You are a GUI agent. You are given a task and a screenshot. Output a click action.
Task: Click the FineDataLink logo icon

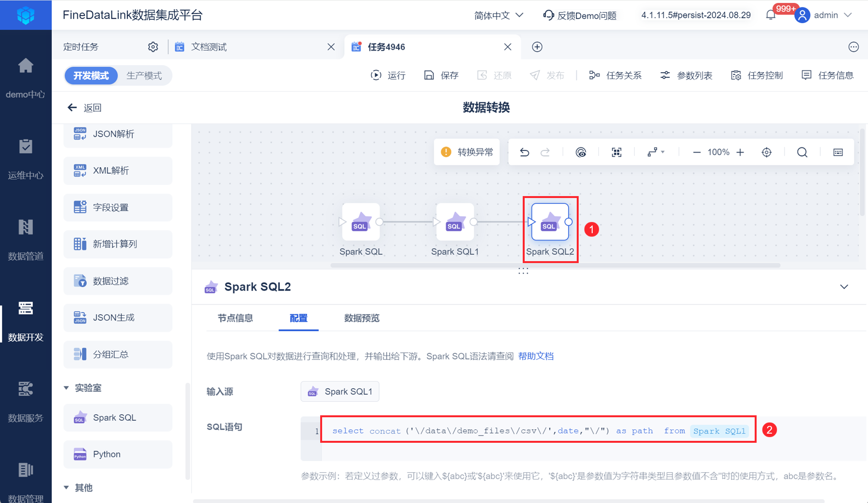pos(26,15)
